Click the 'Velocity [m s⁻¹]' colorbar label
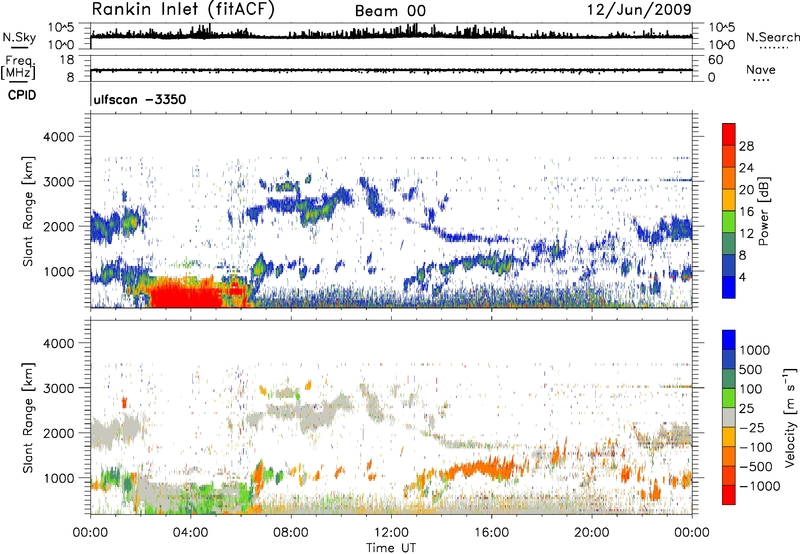The width and height of the screenshot is (800, 554). tap(790, 416)
